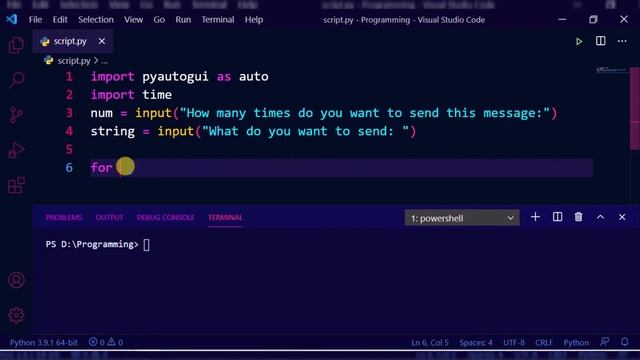The image size is (640, 360).
Task: Click the editor vertical scrollbar
Action: [635, 109]
